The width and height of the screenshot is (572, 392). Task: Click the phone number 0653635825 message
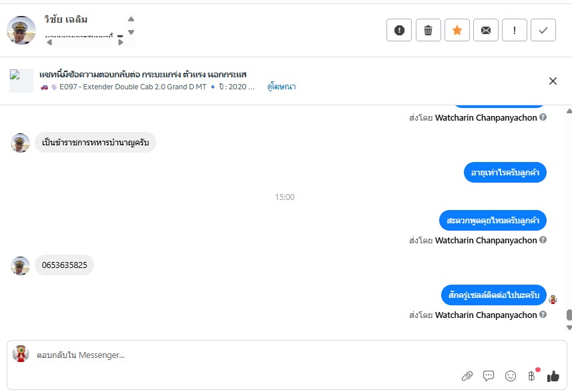[x=64, y=265]
